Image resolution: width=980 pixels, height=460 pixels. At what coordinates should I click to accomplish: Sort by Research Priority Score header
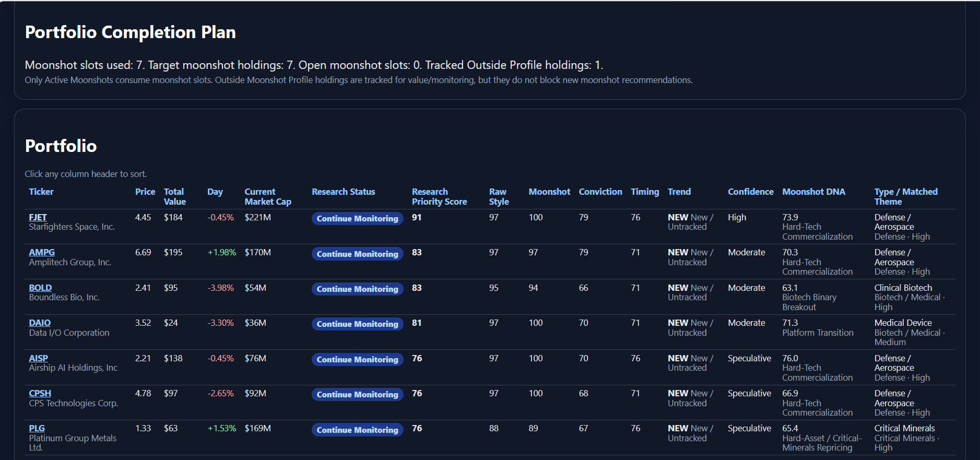point(440,196)
